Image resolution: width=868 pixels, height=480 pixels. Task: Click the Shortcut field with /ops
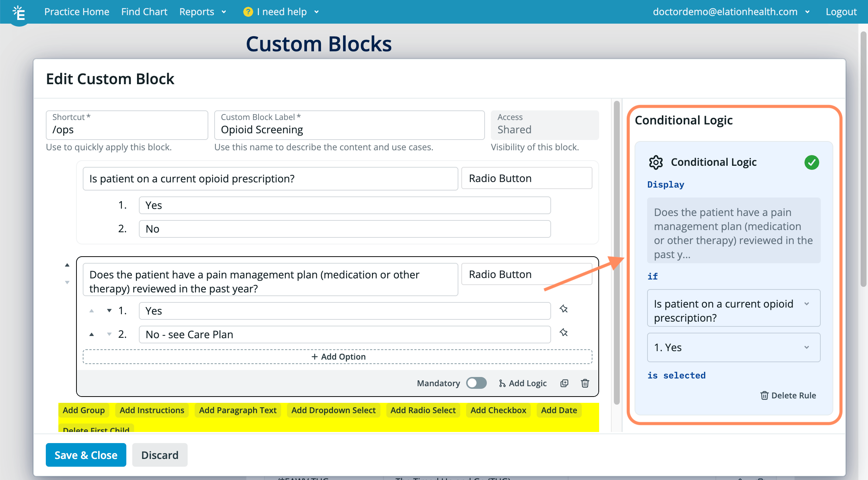pos(127,125)
